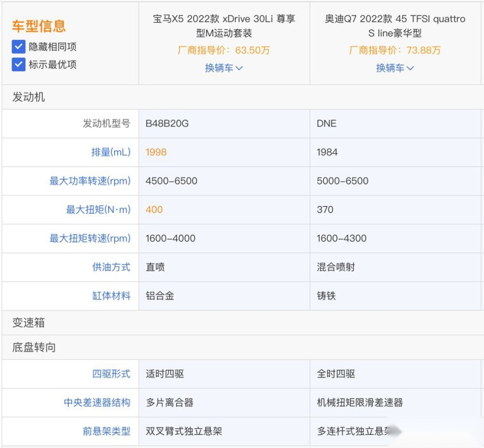Toggle the 隐藏相同项 checkbox
The width and height of the screenshot is (484, 448).
coord(19,47)
